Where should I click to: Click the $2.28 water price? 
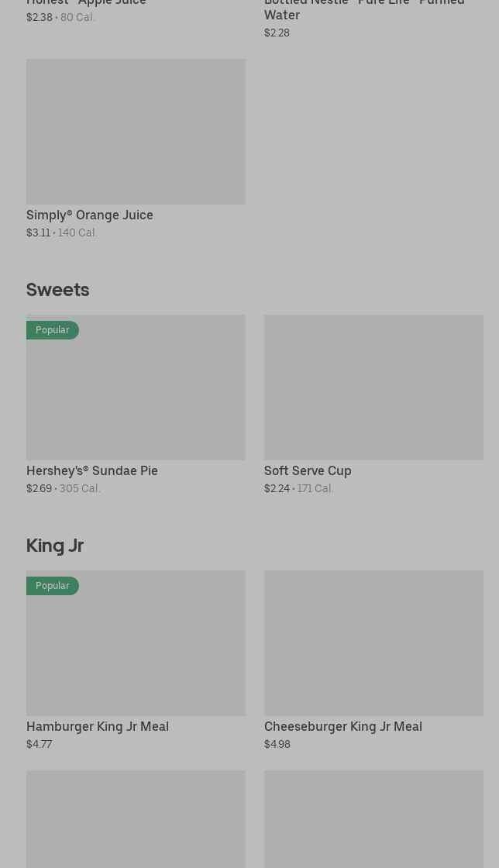tap(277, 33)
